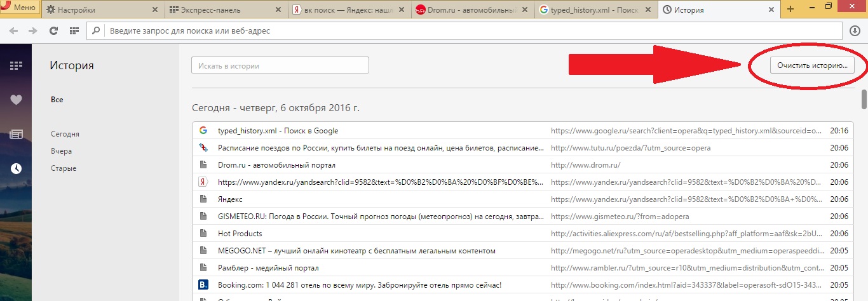Open the Яндекс history entry

coord(230,199)
